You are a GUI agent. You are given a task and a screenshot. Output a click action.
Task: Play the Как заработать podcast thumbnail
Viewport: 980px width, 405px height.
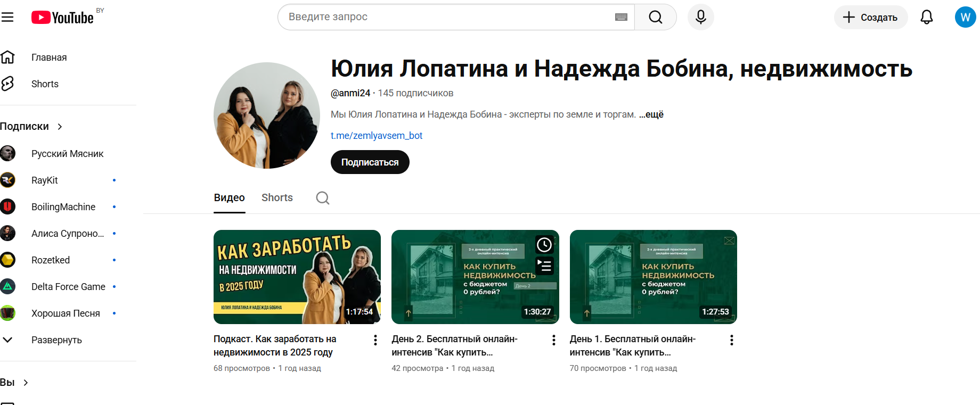297,277
